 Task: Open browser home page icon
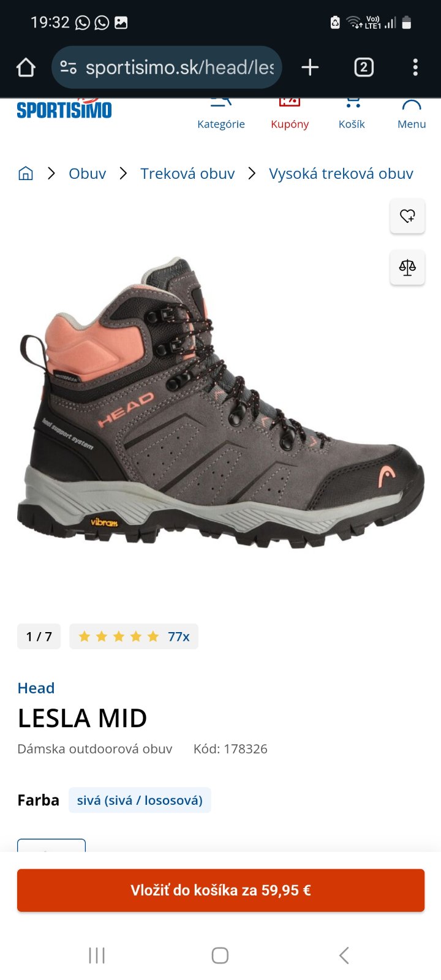pyautogui.click(x=26, y=67)
